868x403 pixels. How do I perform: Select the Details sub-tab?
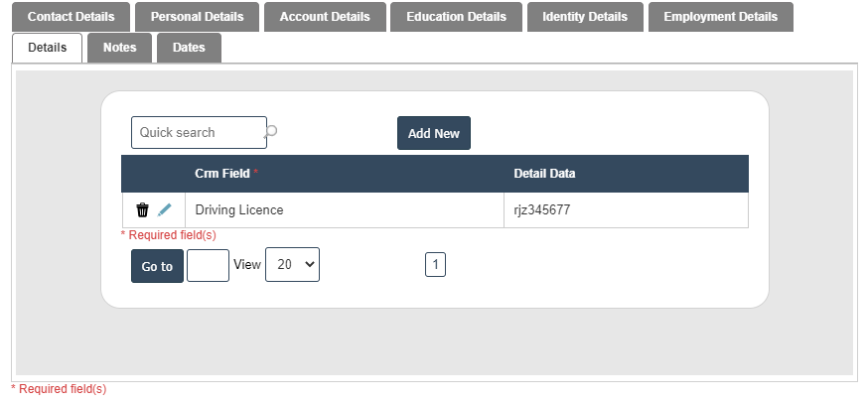pyautogui.click(x=48, y=48)
